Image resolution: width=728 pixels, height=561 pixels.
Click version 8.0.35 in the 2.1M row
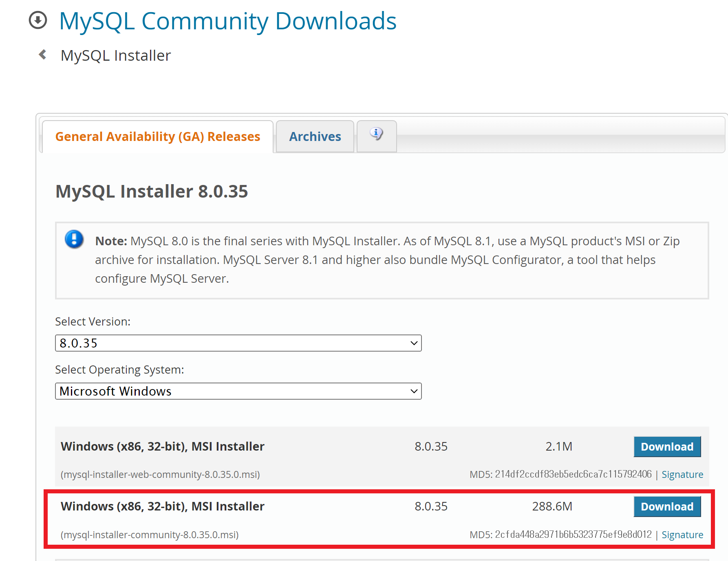431,447
